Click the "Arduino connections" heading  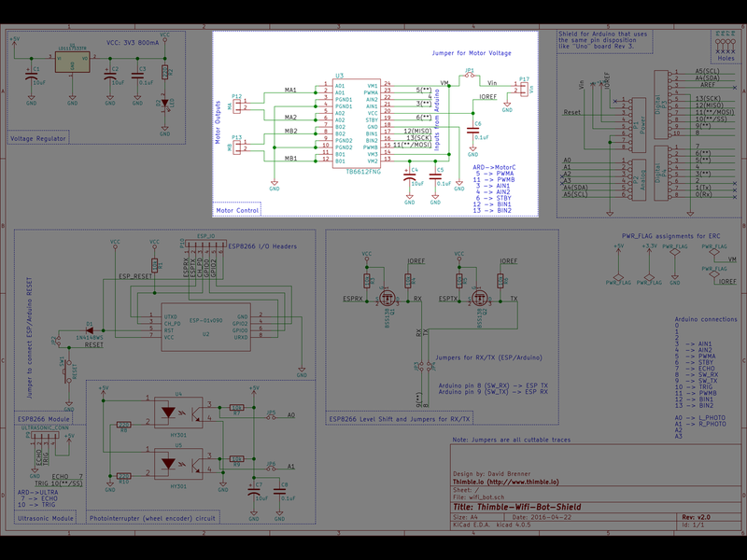(x=706, y=319)
